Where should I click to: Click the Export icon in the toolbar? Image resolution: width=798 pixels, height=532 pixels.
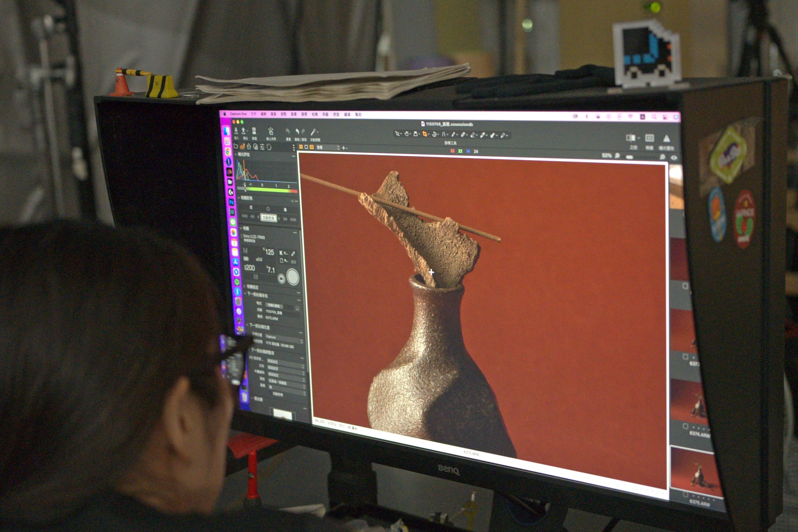(x=244, y=131)
